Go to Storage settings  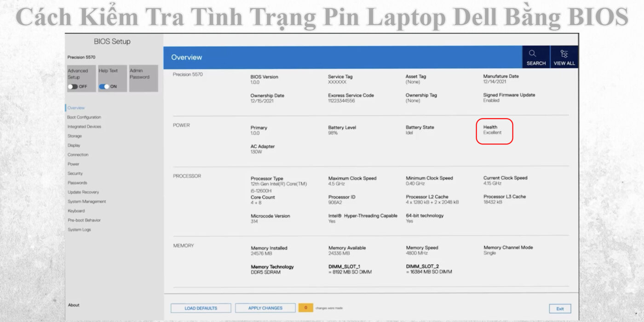[x=75, y=136]
